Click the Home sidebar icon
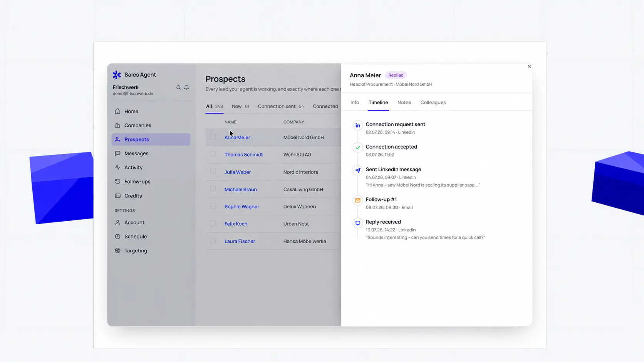The height and width of the screenshot is (362, 644). tap(118, 111)
